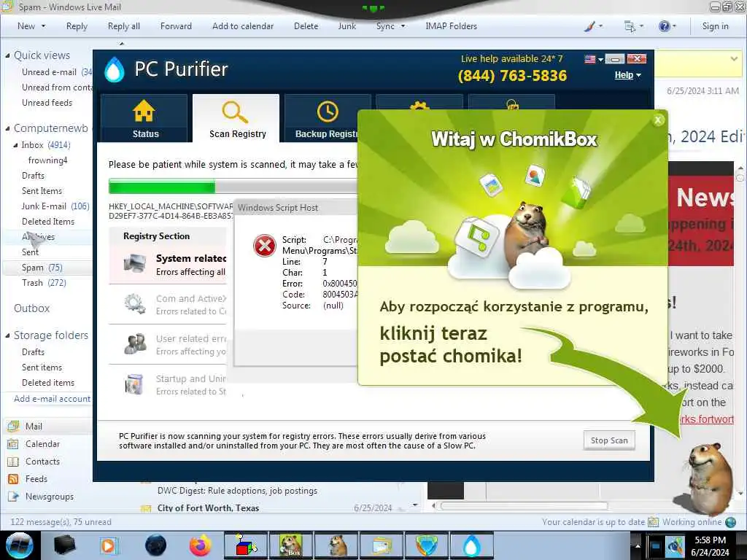Screen dimensions: 747x560
Task: Open the paintbrush colorizer toolbar icon
Action: tap(589, 27)
